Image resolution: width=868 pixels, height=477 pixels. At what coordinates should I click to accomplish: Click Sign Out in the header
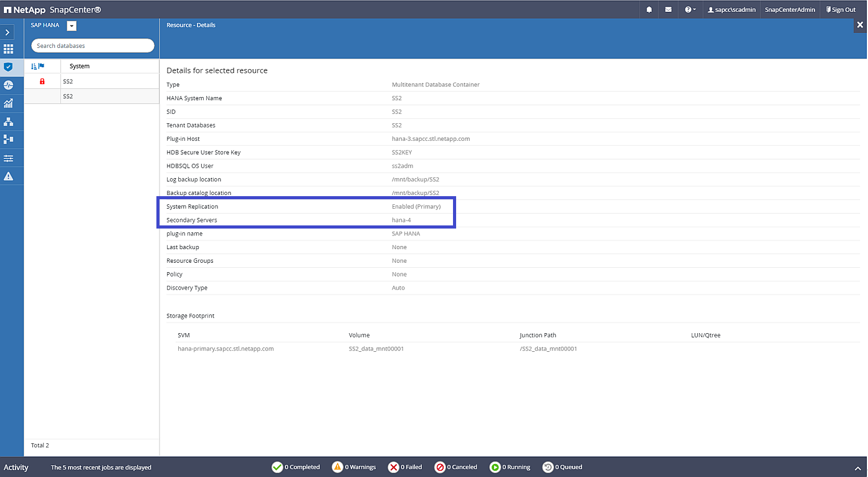coord(841,9)
